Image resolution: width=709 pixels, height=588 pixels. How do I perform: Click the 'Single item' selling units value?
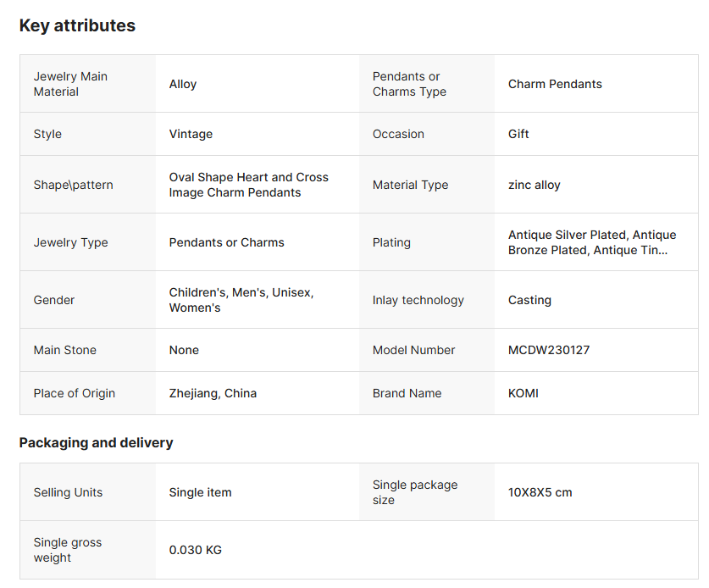point(200,492)
